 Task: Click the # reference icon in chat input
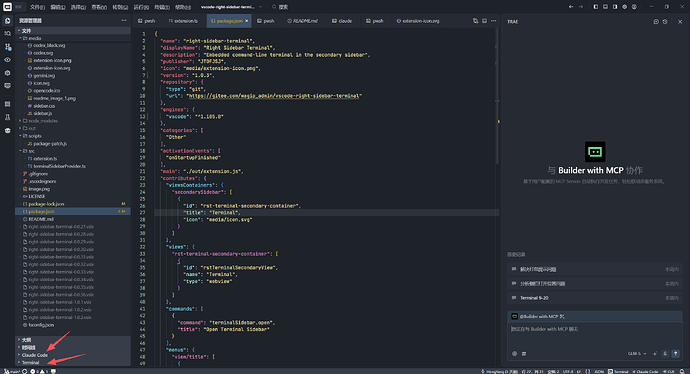click(524, 353)
